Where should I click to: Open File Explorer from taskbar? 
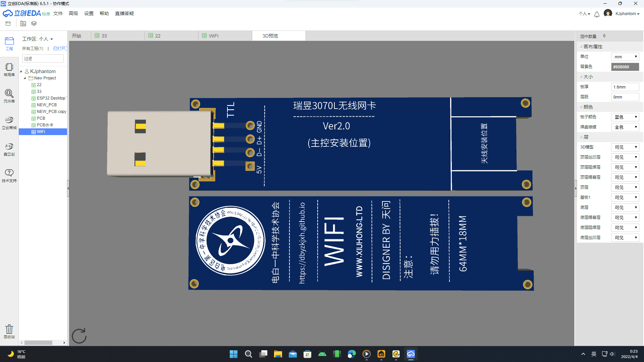point(278,354)
